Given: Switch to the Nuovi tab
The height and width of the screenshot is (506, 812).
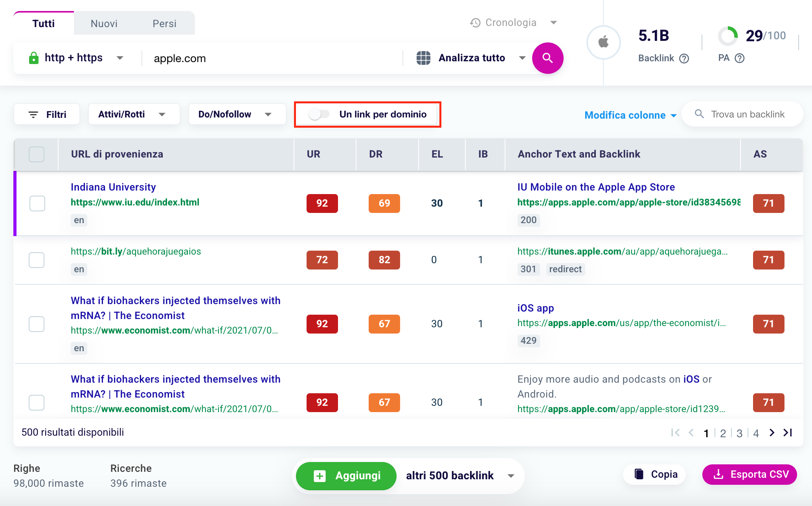Looking at the screenshot, I should click(x=104, y=24).
